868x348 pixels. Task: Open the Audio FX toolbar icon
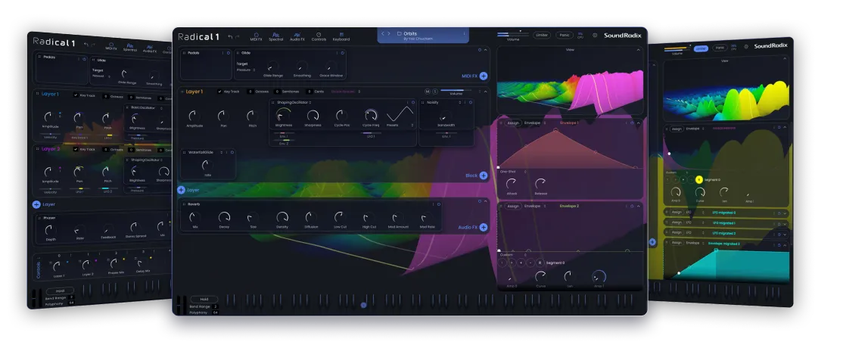(297, 36)
